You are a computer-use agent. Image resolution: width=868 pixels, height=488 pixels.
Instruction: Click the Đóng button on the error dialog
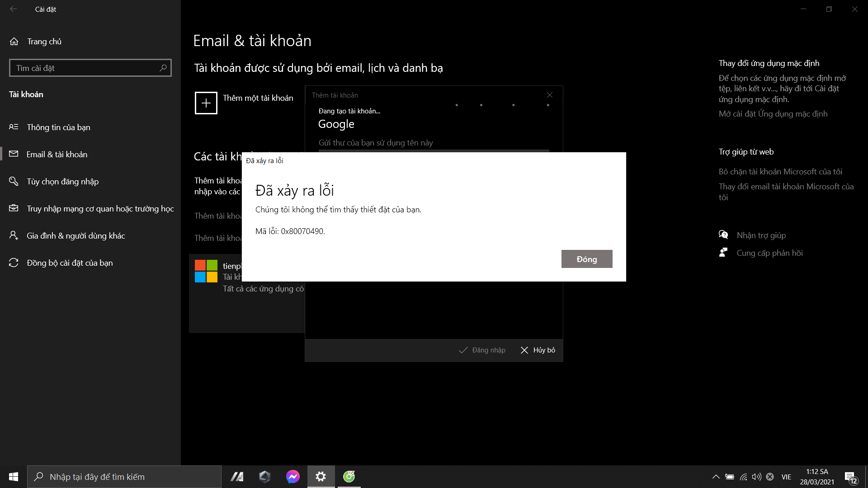coord(586,259)
